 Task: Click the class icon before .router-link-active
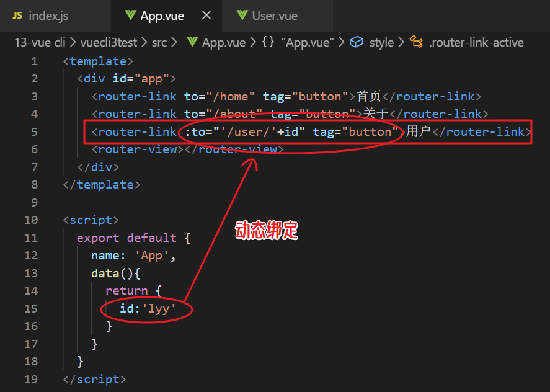[416, 42]
